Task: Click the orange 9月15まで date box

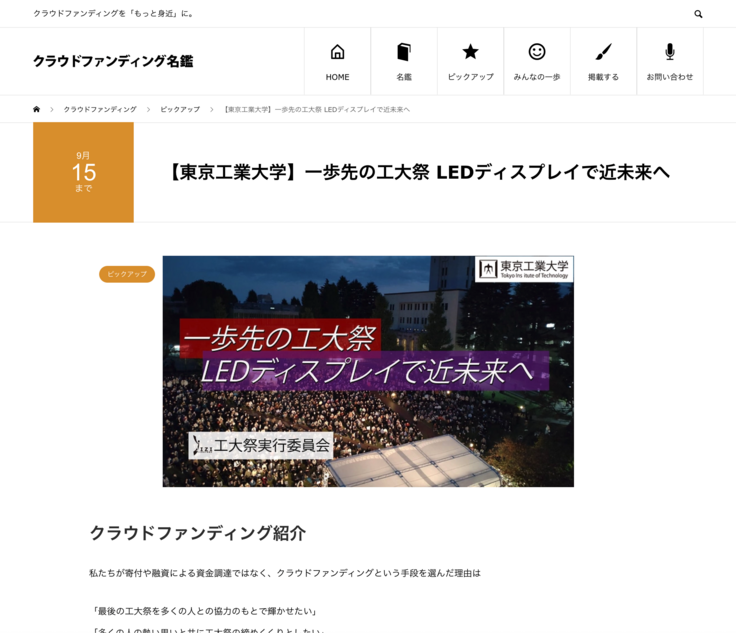Action: point(83,172)
